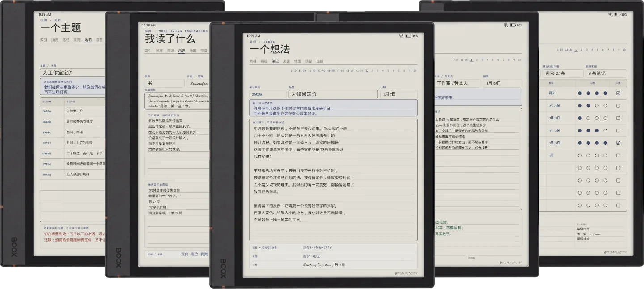The width and height of the screenshot is (644, 289).
Task: Tap the Wi-Fi icon on the 一个想法 tablet
Action: 402,36
